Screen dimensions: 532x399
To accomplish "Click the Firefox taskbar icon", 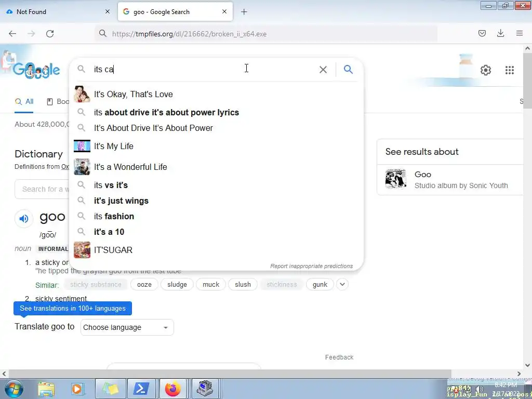I will click(x=173, y=389).
